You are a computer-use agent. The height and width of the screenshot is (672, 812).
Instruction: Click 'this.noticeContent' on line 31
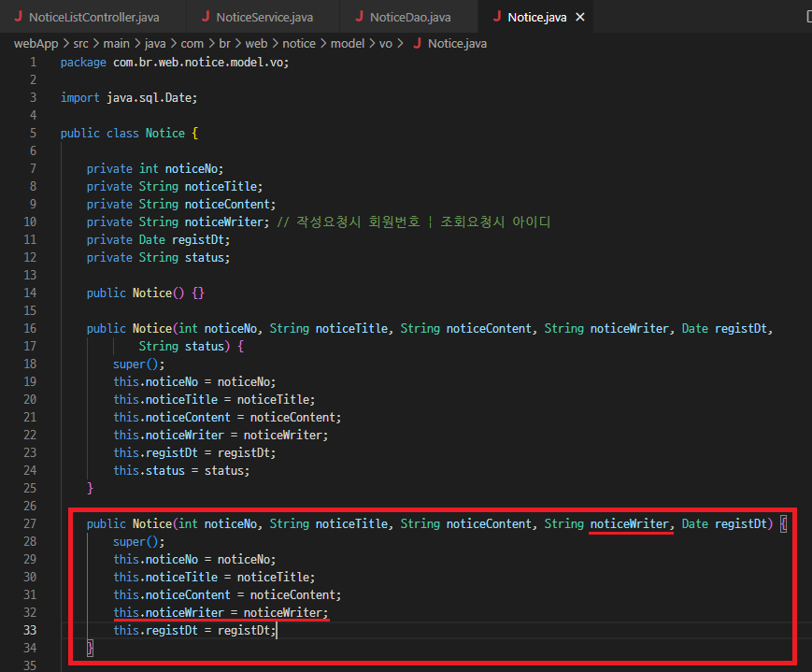click(x=172, y=594)
